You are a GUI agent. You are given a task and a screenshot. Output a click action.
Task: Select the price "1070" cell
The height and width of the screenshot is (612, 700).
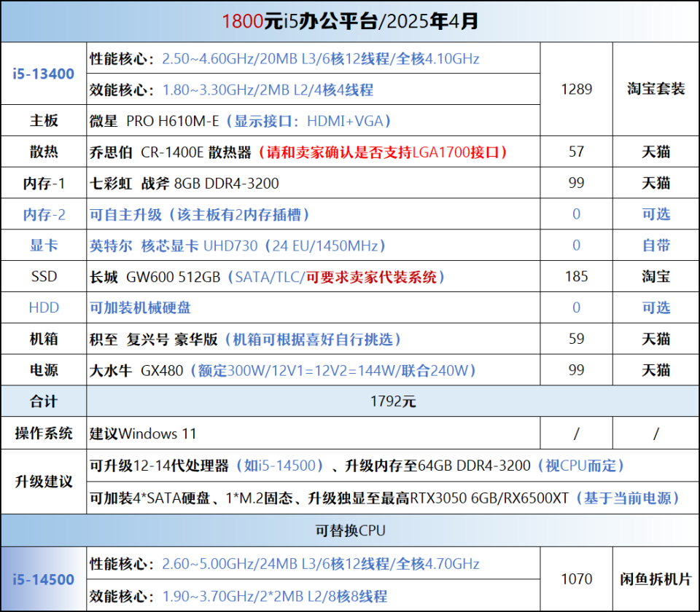tap(576, 579)
